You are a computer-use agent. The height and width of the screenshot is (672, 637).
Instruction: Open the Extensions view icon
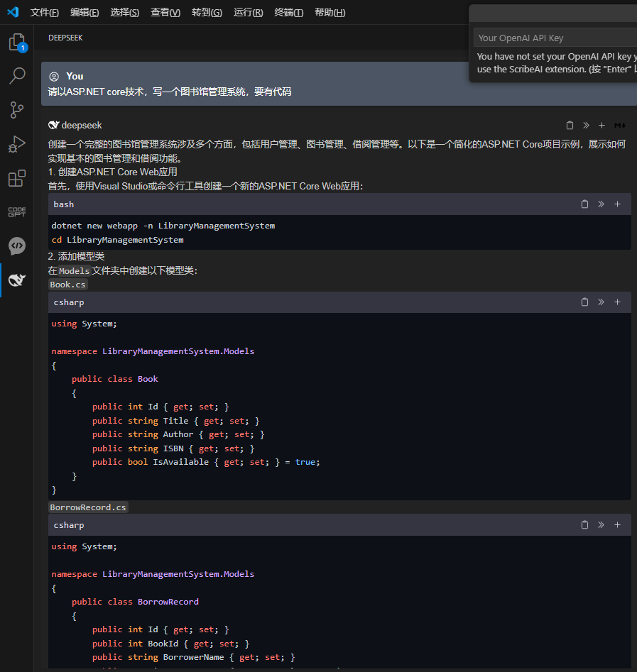pos(17,178)
